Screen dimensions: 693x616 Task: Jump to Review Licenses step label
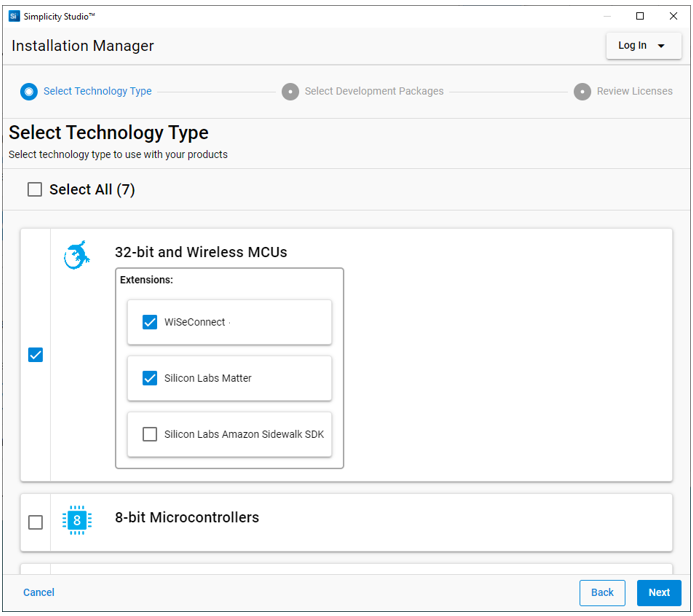pyautogui.click(x=634, y=91)
